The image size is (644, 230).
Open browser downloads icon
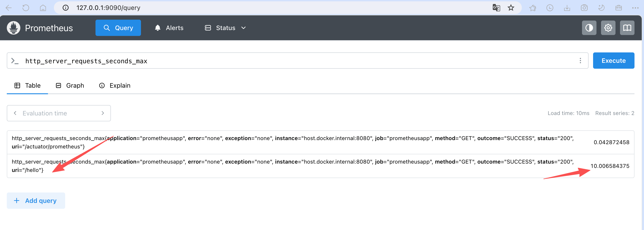tap(567, 8)
